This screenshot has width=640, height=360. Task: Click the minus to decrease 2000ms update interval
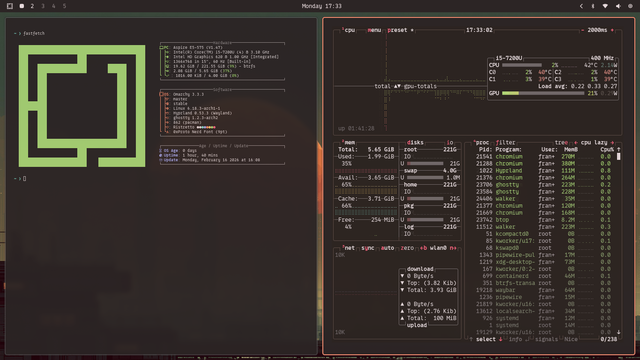[582, 30]
